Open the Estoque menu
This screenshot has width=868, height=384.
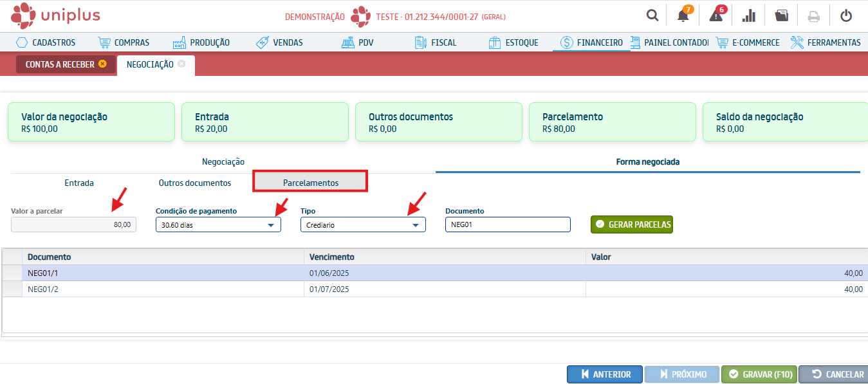point(513,42)
